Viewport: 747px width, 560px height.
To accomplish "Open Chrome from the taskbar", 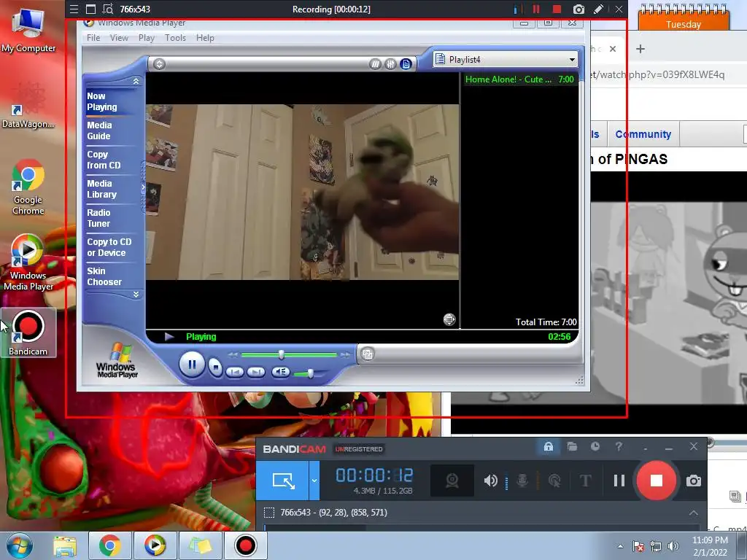I will 110,545.
